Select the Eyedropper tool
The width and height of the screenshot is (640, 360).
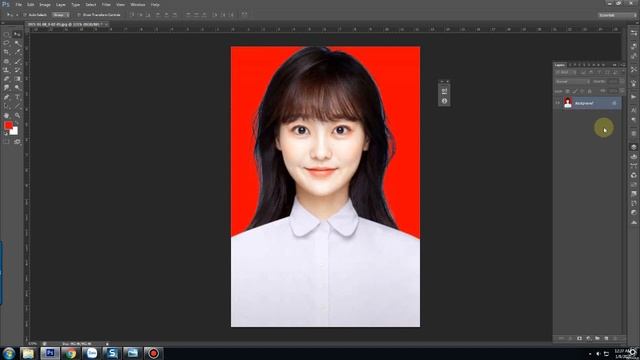coord(17,52)
